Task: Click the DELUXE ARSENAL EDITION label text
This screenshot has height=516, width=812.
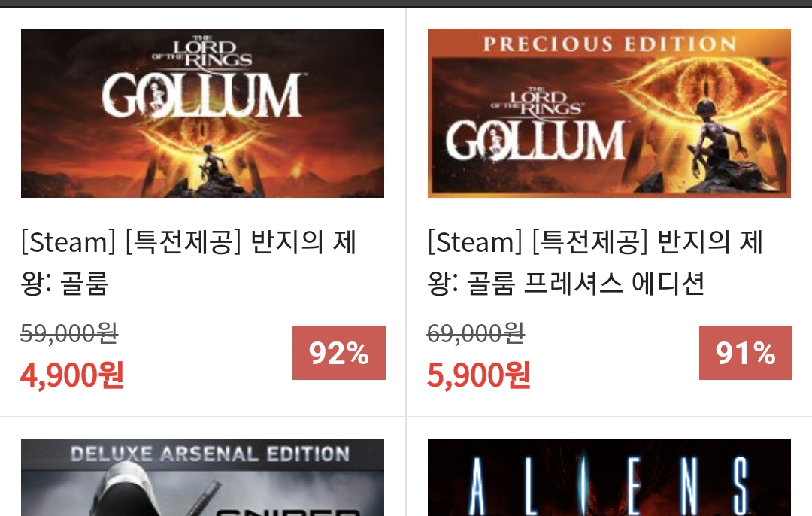Action: click(211, 454)
